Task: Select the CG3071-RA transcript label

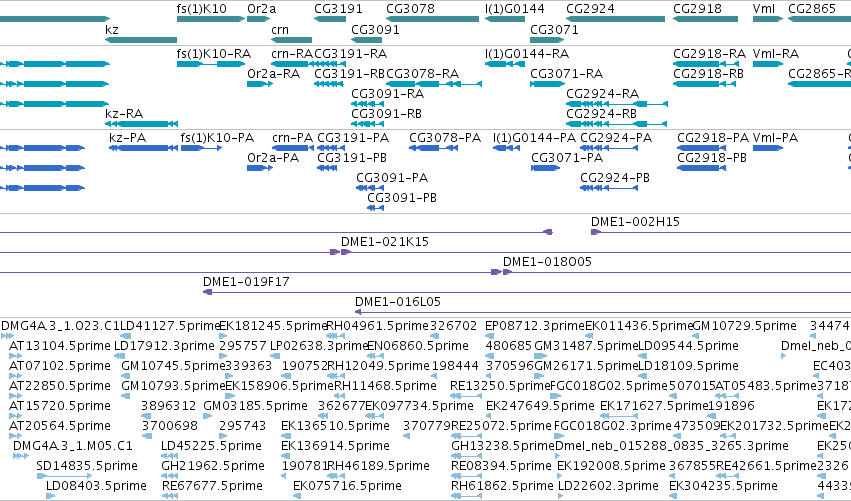Action: click(567, 73)
